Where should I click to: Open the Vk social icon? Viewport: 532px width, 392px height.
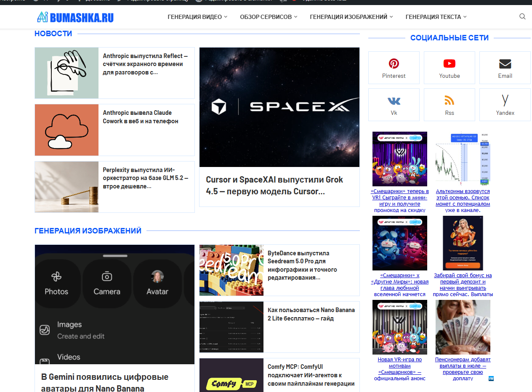394,101
